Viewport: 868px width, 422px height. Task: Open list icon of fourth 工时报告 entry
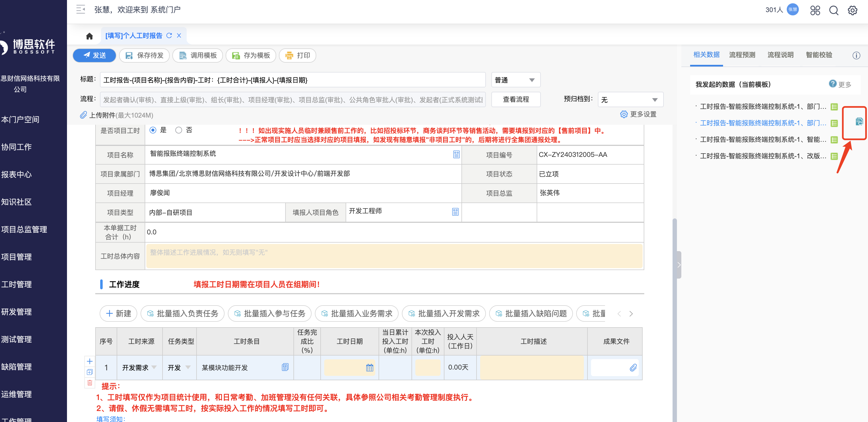(834, 156)
